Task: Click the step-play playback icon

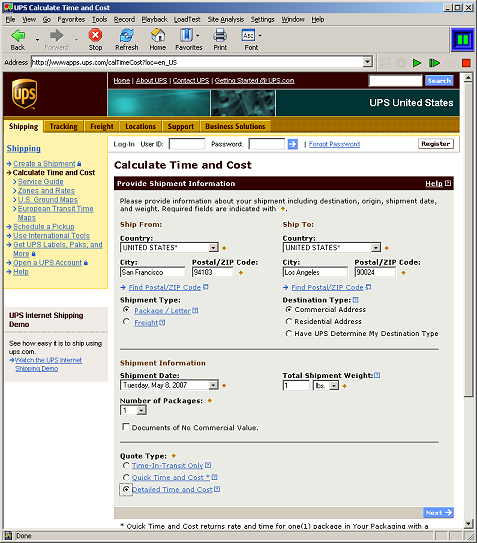Action: [434, 63]
